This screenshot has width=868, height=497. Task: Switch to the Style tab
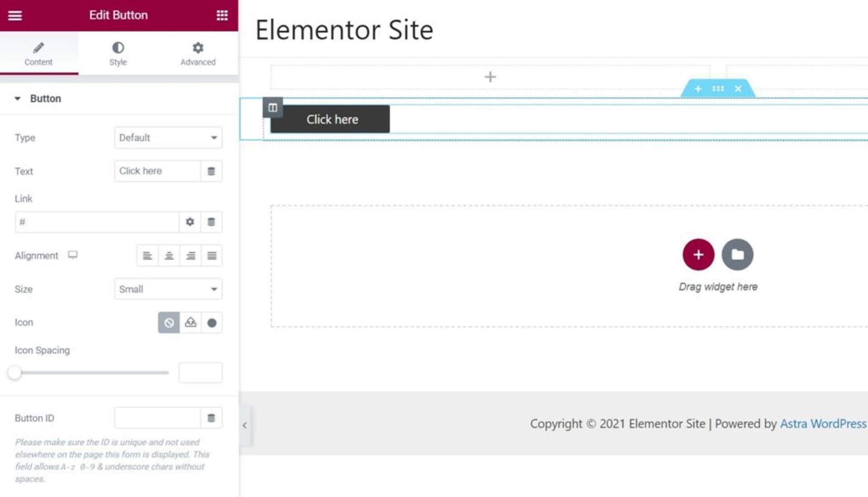point(118,54)
